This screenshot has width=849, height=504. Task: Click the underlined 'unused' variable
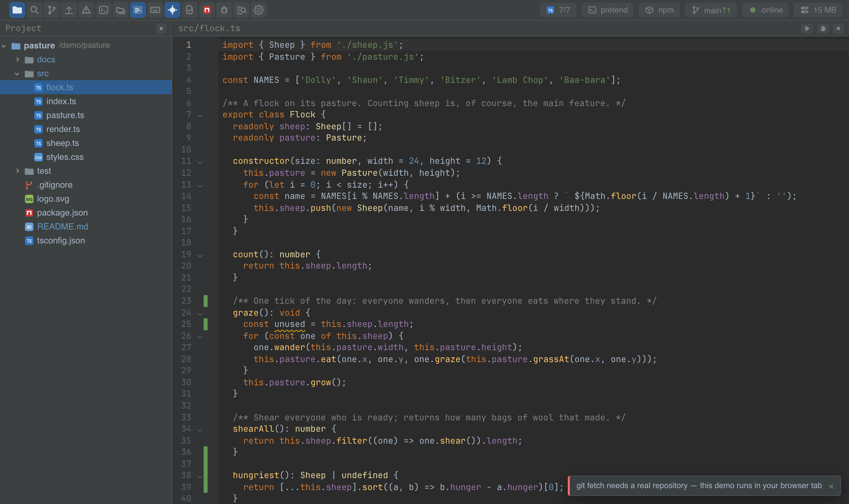(x=290, y=324)
